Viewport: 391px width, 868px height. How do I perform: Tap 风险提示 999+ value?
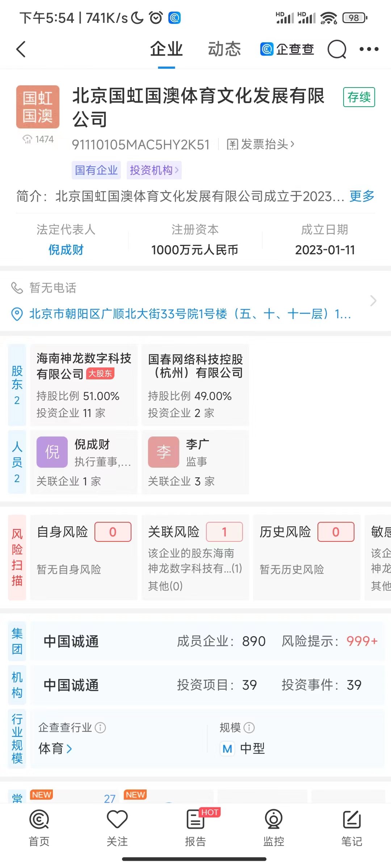point(362,641)
